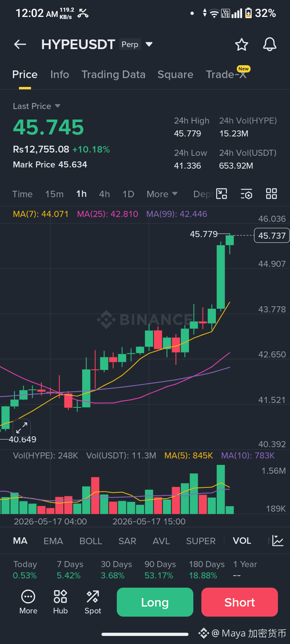
Task: Tap tallest green volume bar
Action: click(221, 489)
